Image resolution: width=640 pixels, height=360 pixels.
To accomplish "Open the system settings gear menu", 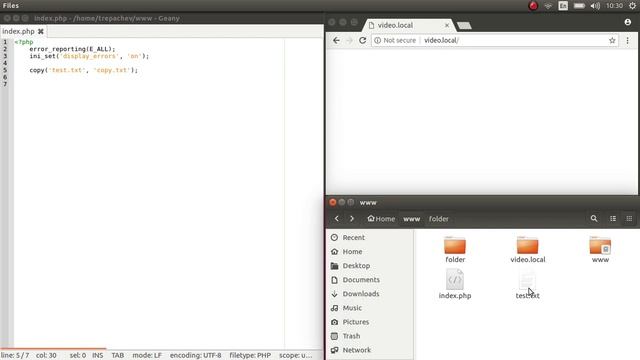I will point(632,6).
